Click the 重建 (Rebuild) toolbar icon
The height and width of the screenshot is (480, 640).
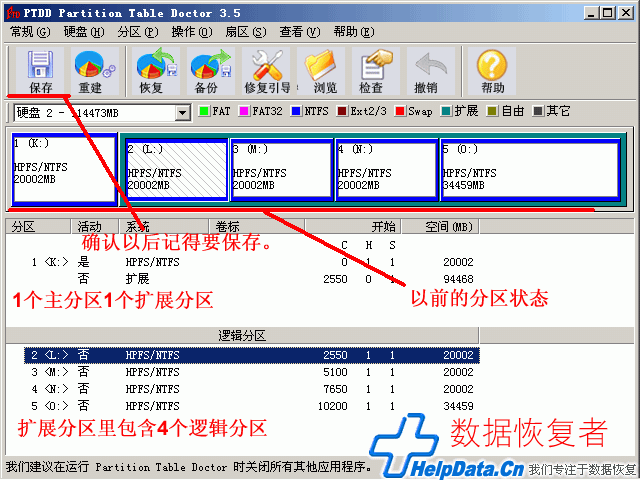(x=95, y=71)
